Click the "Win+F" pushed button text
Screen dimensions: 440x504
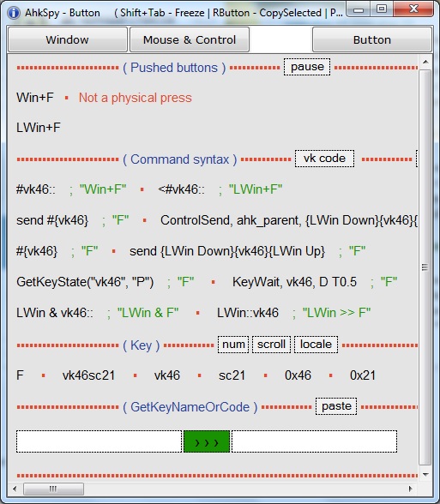(34, 98)
